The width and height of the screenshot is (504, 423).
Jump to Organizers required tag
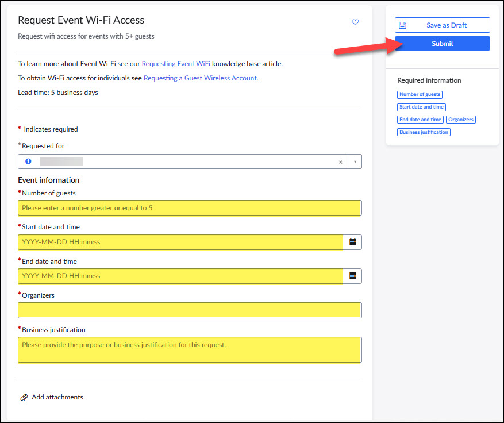(x=460, y=120)
